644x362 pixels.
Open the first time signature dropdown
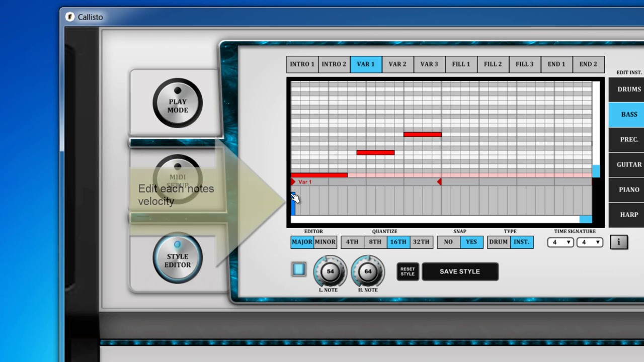[560, 242]
